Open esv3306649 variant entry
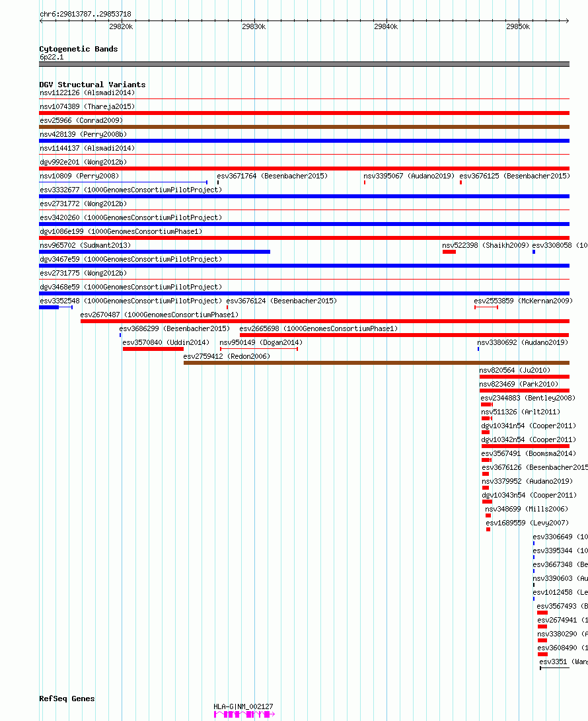The image size is (588, 721). [x=560, y=537]
